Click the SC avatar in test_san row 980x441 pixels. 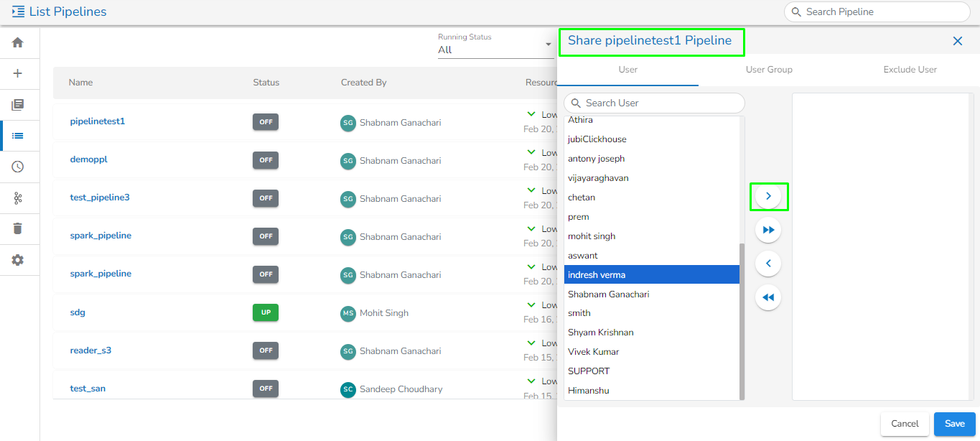pos(348,389)
